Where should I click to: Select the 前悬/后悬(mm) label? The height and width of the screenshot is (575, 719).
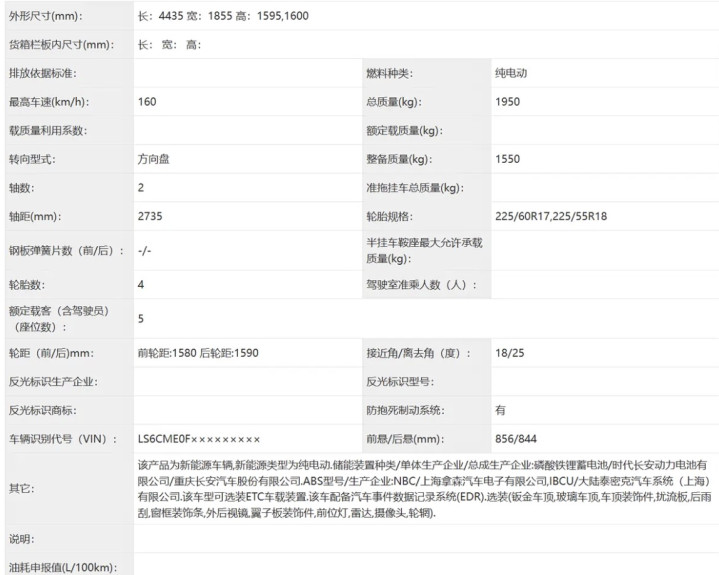[405, 439]
